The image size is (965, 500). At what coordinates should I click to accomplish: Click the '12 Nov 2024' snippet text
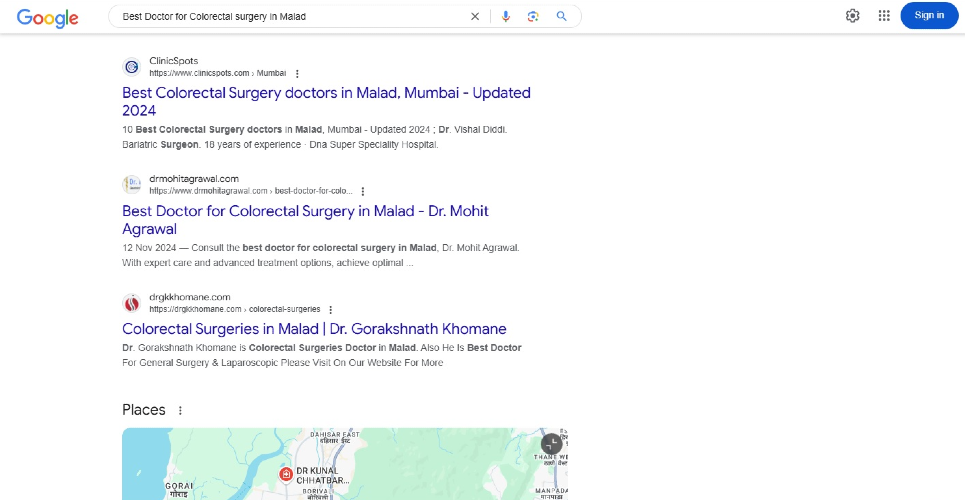point(149,248)
